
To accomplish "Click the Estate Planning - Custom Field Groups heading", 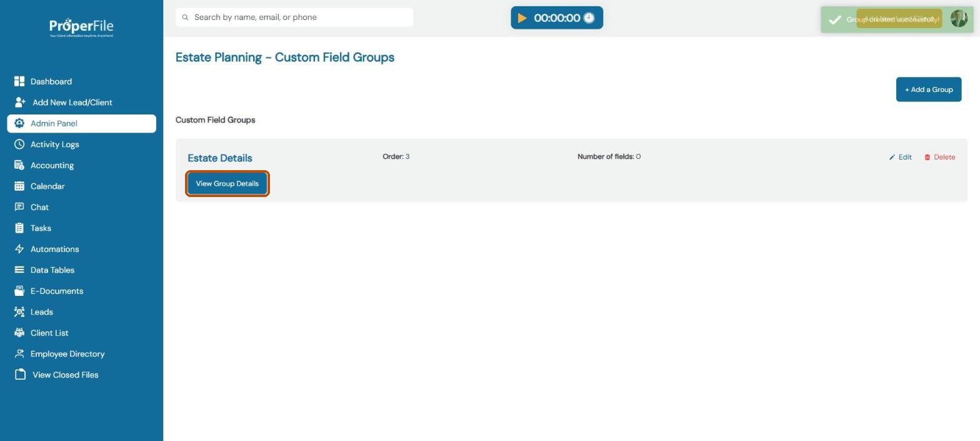I will (285, 57).
